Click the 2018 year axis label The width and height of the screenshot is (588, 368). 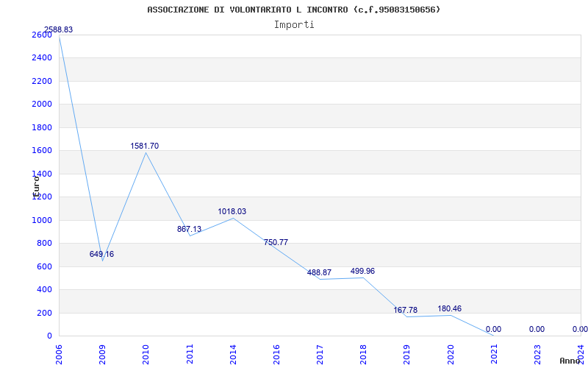click(363, 353)
